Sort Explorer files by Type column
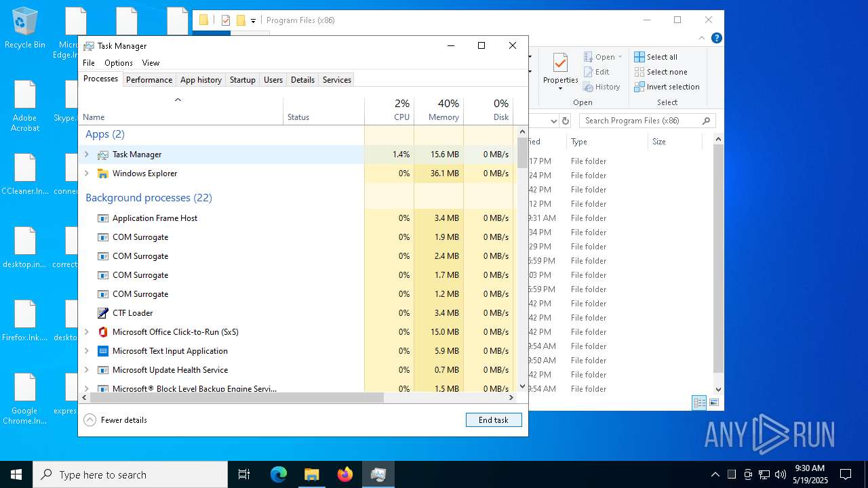The height and width of the screenshot is (488, 868). [x=607, y=142]
